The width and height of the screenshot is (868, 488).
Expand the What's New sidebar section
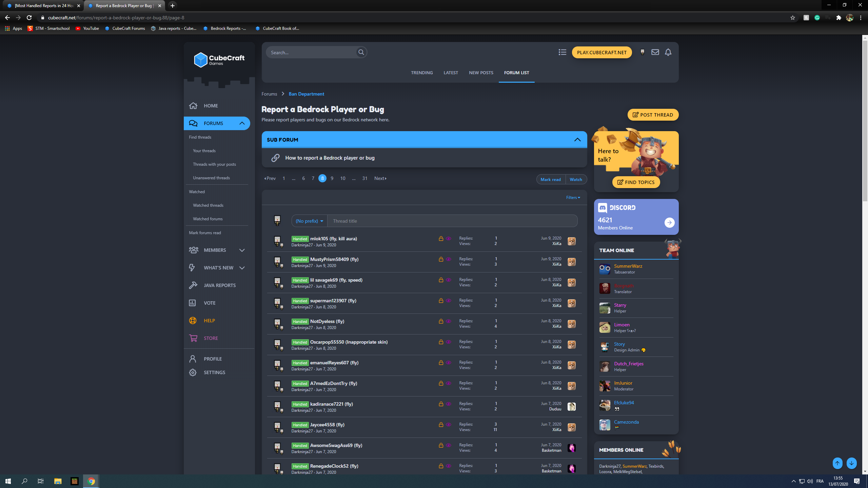click(x=242, y=268)
